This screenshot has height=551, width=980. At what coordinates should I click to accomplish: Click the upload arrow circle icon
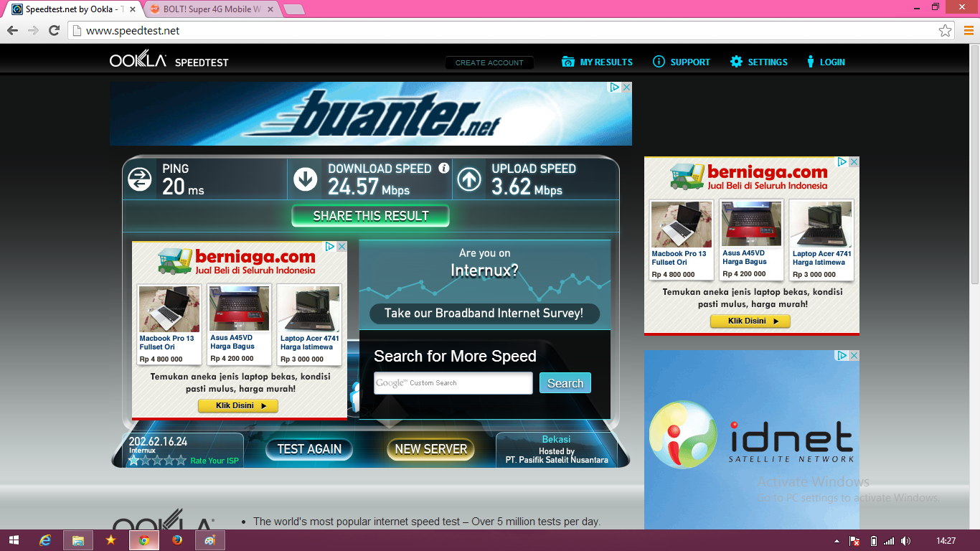click(x=469, y=179)
